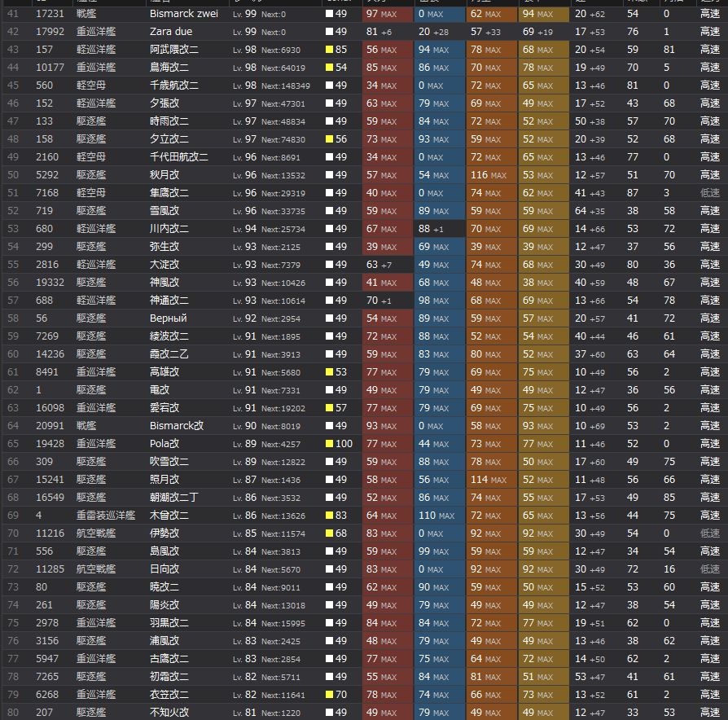Click the yellow condition marker in Pola改 row
The width and height of the screenshot is (728, 720).
tap(329, 444)
